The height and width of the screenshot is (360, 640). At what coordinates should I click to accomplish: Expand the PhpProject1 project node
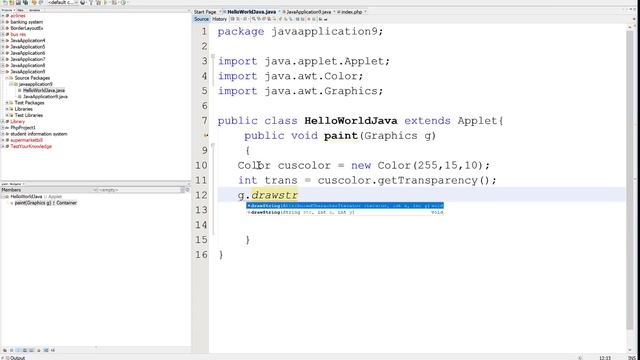click(x=3, y=127)
